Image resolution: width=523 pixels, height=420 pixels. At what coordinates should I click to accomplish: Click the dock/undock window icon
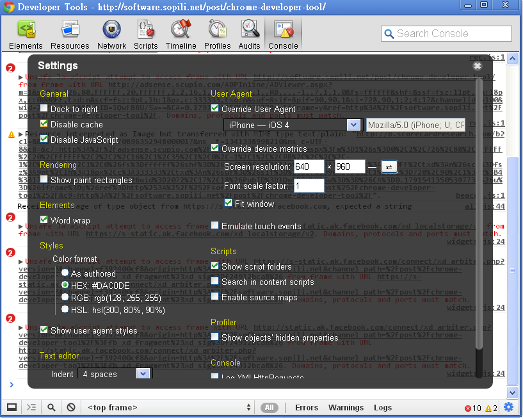[x=12, y=407]
